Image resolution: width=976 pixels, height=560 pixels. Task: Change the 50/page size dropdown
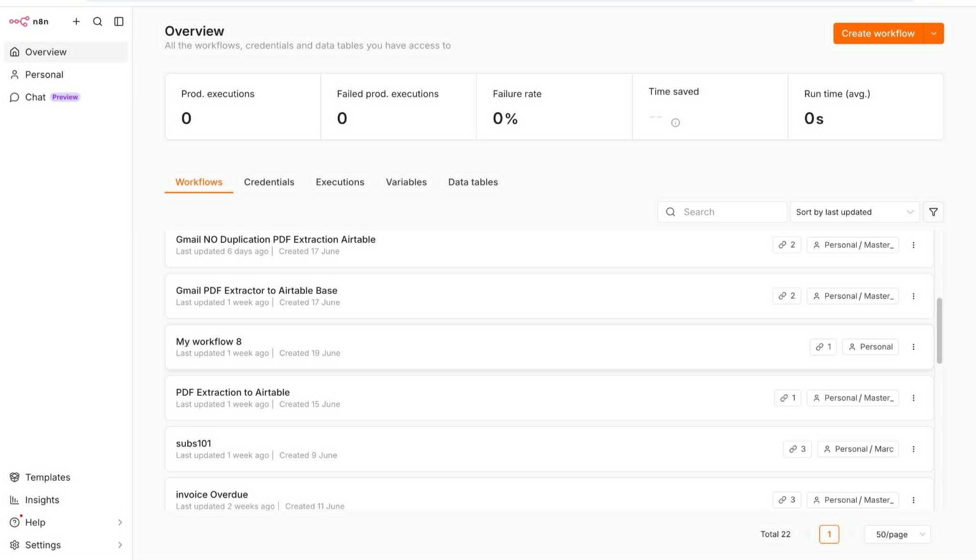tap(897, 534)
